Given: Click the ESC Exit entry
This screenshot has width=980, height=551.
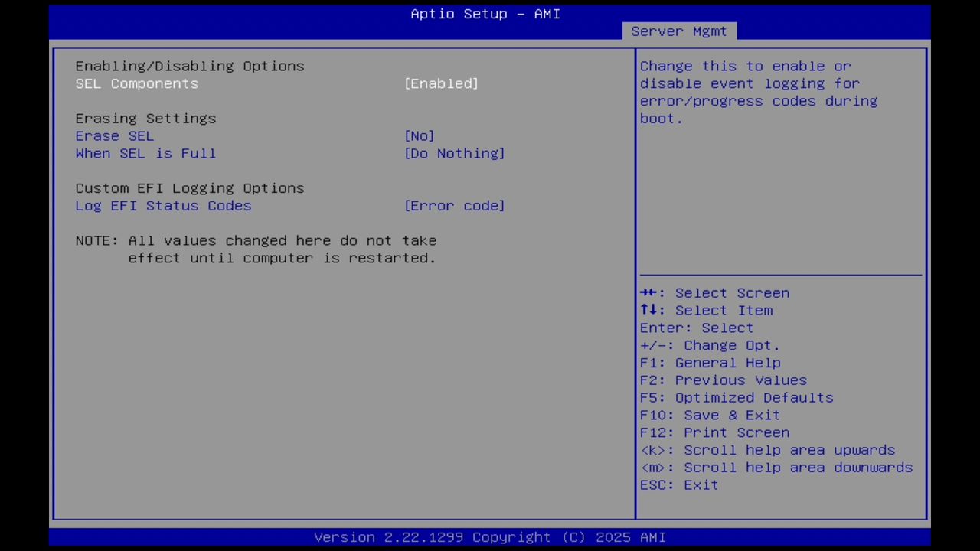Looking at the screenshot, I should (678, 484).
